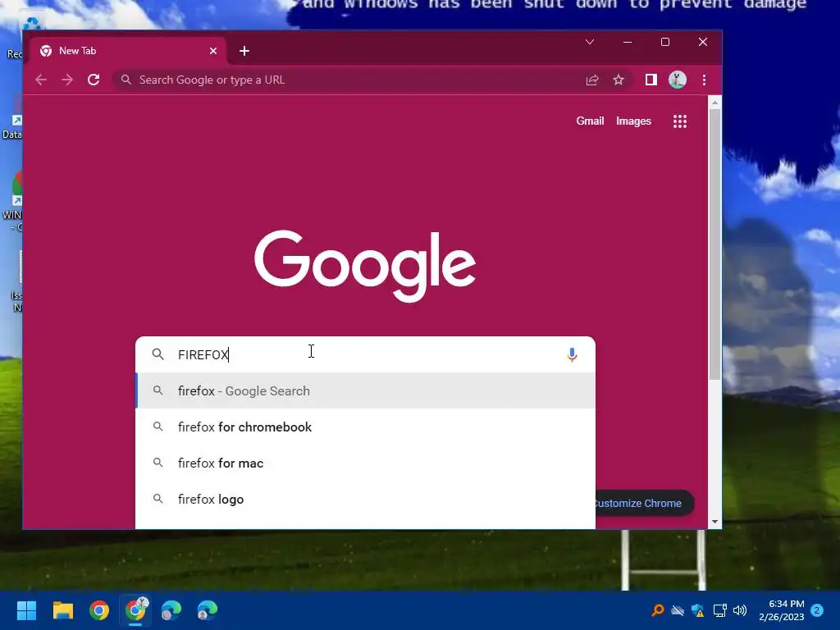Click the scrollbar up arrow
Viewport: 840px width, 630px height.
tap(714, 103)
